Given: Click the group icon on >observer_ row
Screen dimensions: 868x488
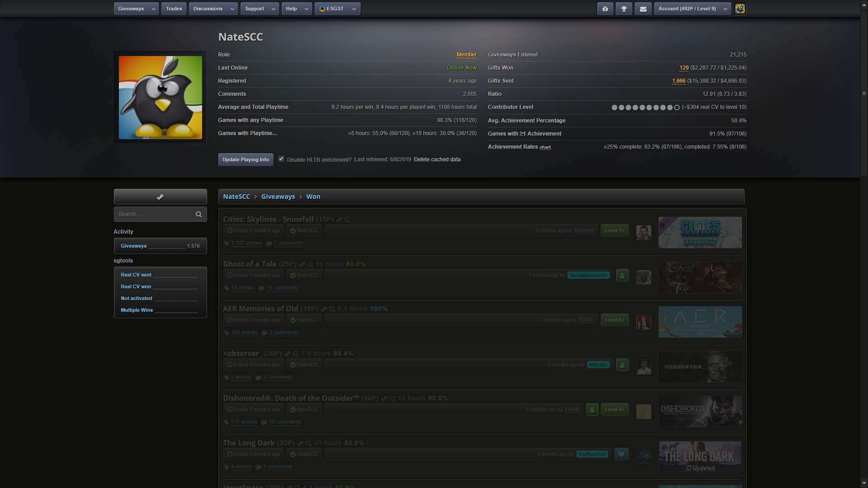Looking at the screenshot, I should tap(622, 365).
